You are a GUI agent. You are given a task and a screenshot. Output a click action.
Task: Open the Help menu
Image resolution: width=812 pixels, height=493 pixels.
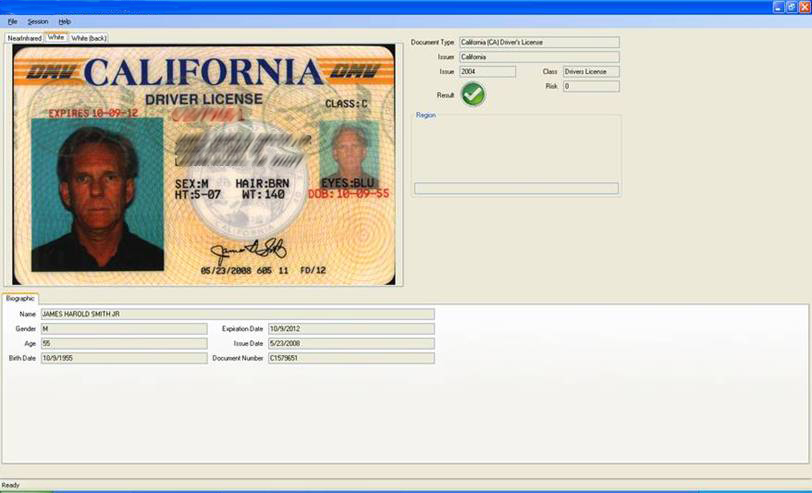(65, 22)
